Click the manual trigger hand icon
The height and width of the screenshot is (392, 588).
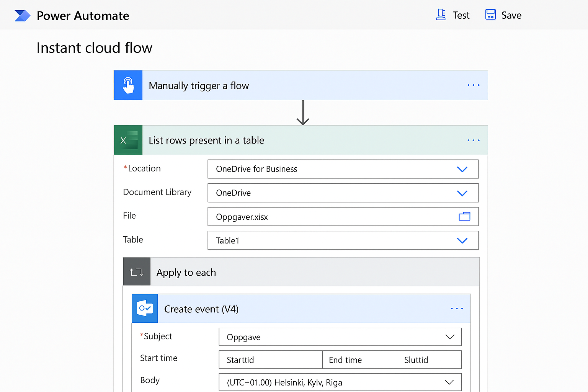[x=128, y=85]
